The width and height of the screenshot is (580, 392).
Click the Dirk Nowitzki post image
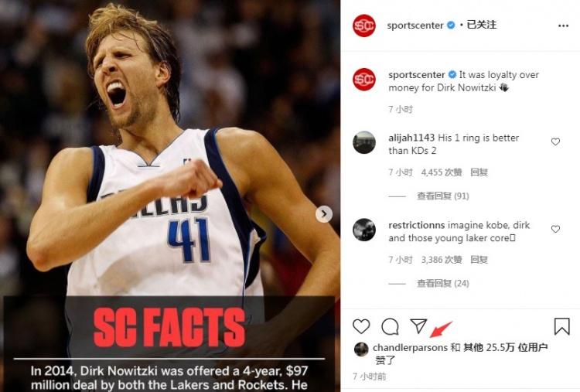[170, 196]
